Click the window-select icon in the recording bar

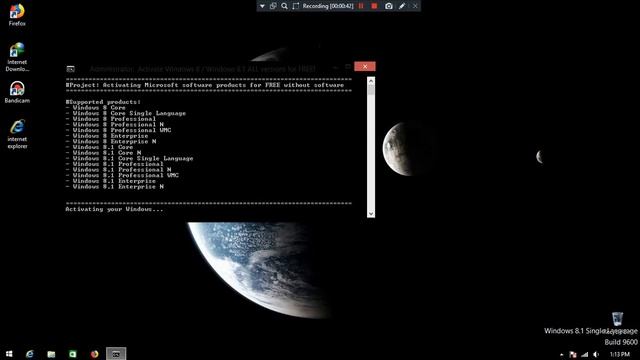[273, 6]
